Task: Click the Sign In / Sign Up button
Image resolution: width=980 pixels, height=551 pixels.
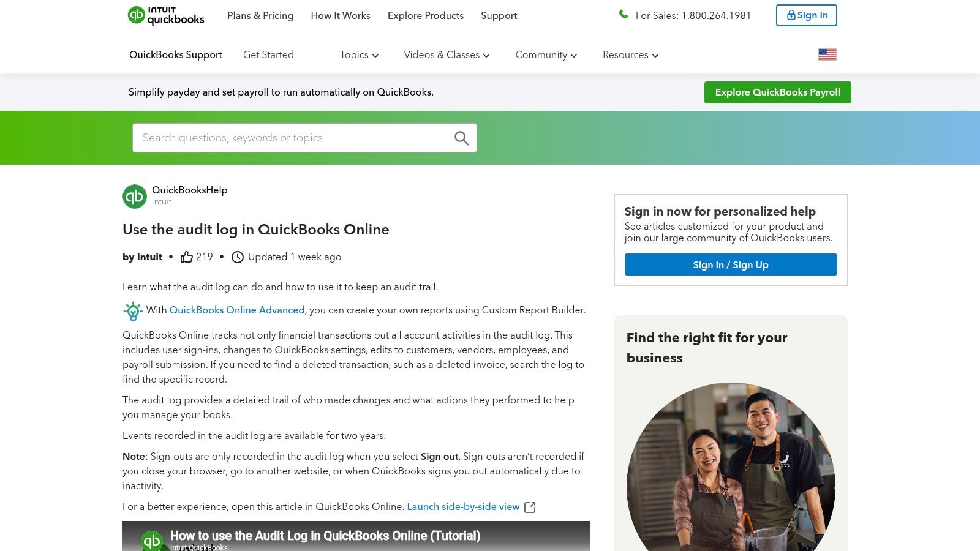Action: pyautogui.click(x=731, y=264)
